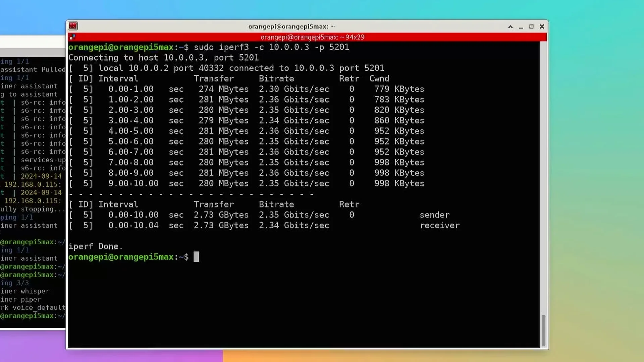Click the '274 MBytes' transfer value
Viewport: 644px width, 362px height.
point(224,89)
